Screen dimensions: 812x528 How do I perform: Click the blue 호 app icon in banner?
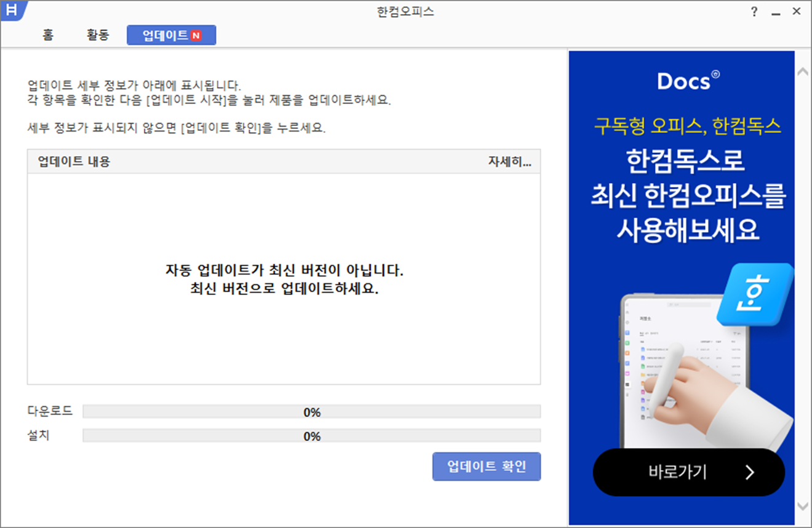point(755,296)
